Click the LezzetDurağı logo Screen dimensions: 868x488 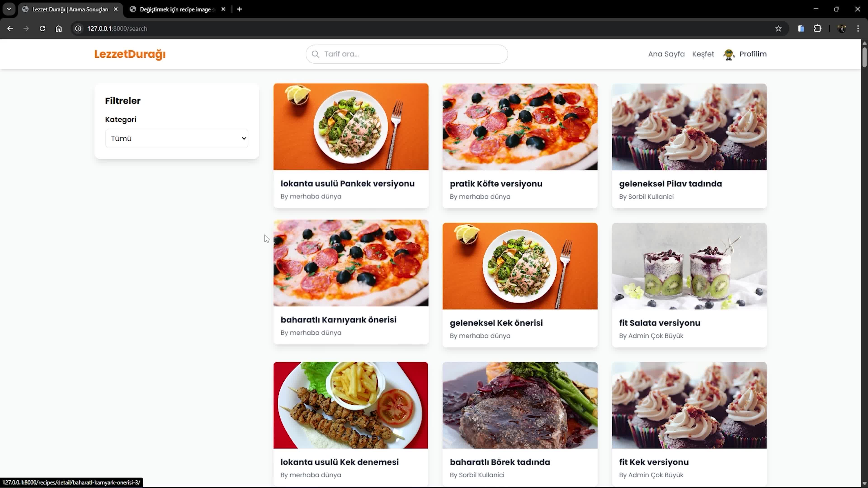(x=130, y=54)
